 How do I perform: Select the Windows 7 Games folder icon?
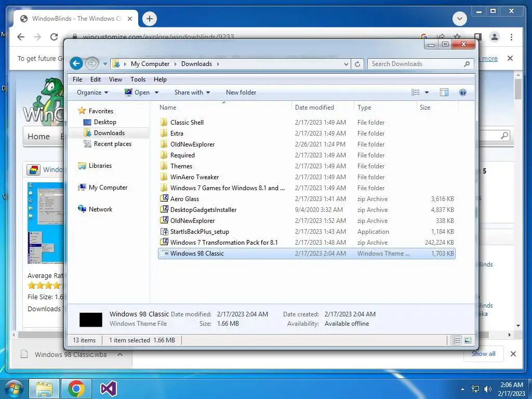click(x=164, y=188)
